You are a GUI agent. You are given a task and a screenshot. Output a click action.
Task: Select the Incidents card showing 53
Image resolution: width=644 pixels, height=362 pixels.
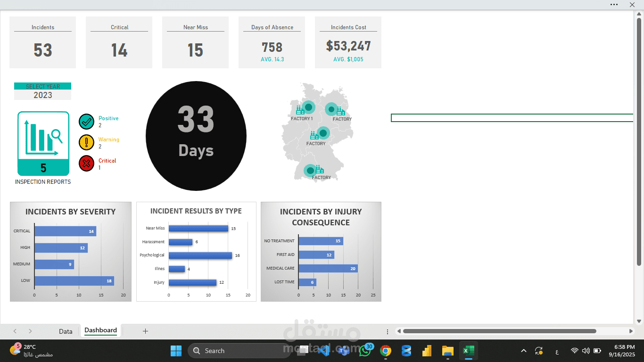pyautogui.click(x=43, y=42)
